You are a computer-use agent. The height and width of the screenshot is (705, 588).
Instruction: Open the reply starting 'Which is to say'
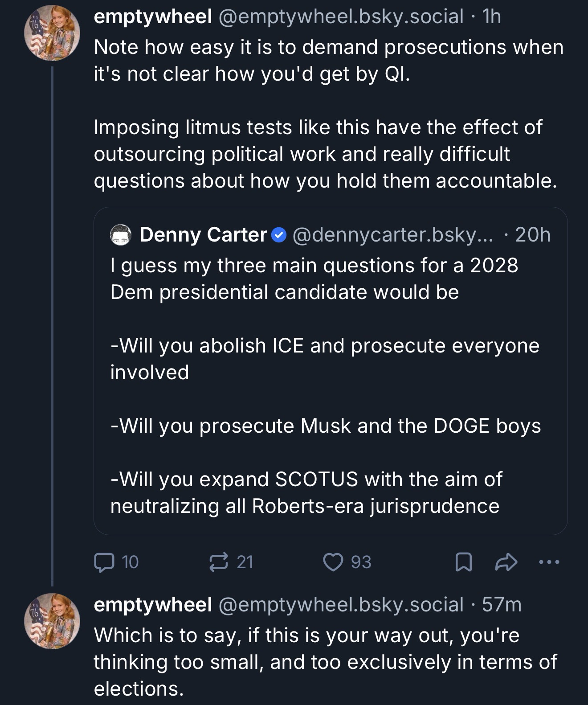[x=325, y=661]
